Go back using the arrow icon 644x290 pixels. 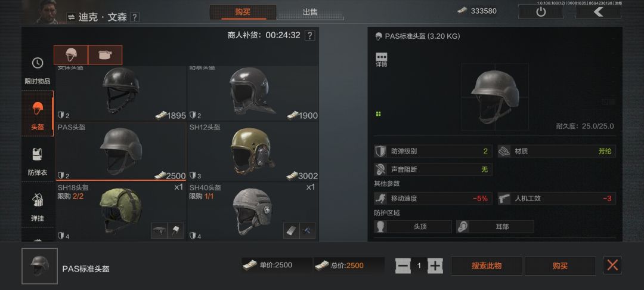tap(598, 11)
